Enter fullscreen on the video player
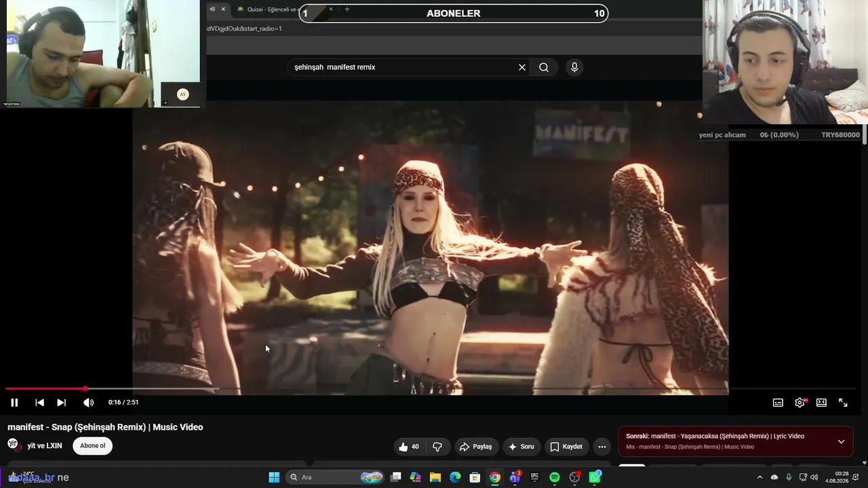868x488 pixels. (x=843, y=403)
